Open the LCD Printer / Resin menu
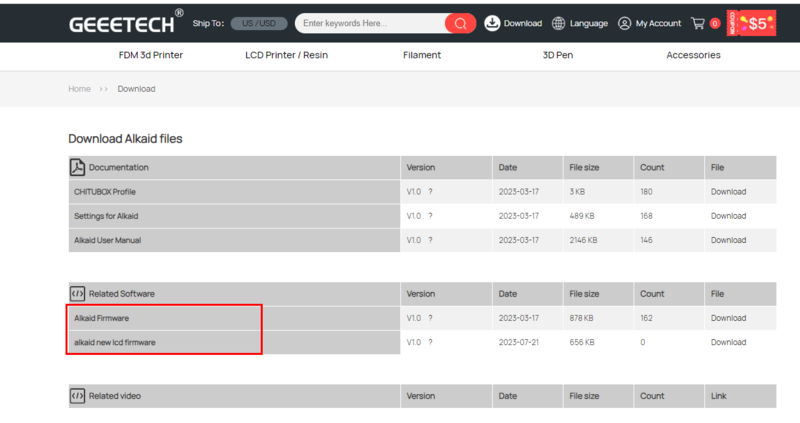The width and height of the screenshot is (800, 423). coord(286,55)
